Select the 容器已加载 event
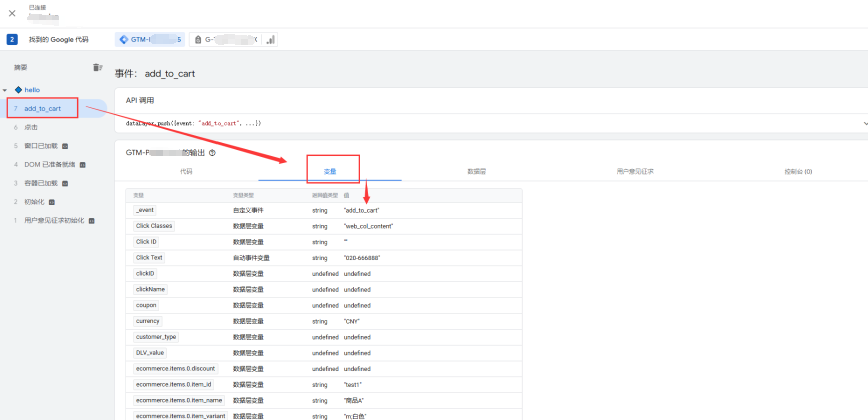The width and height of the screenshot is (868, 420). point(41,183)
